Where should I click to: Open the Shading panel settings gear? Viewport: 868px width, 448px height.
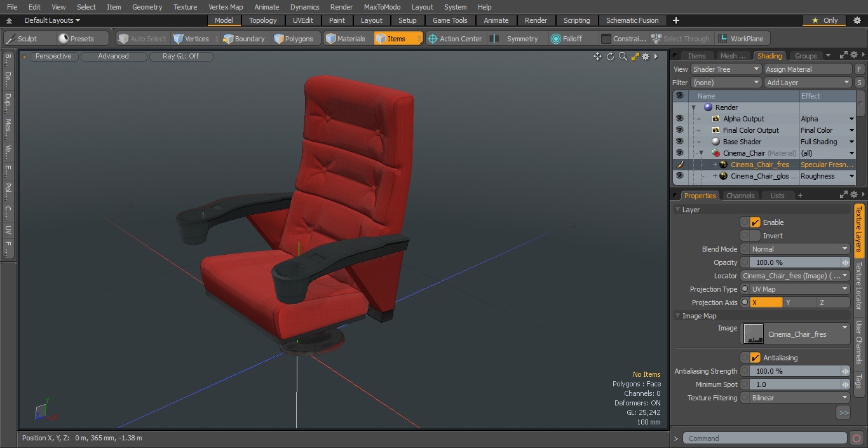(854, 55)
